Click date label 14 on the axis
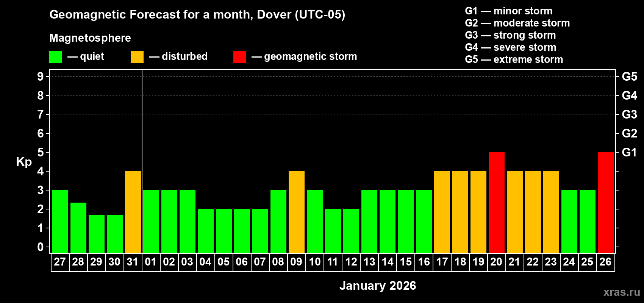This screenshot has height=303, width=644. tap(387, 262)
